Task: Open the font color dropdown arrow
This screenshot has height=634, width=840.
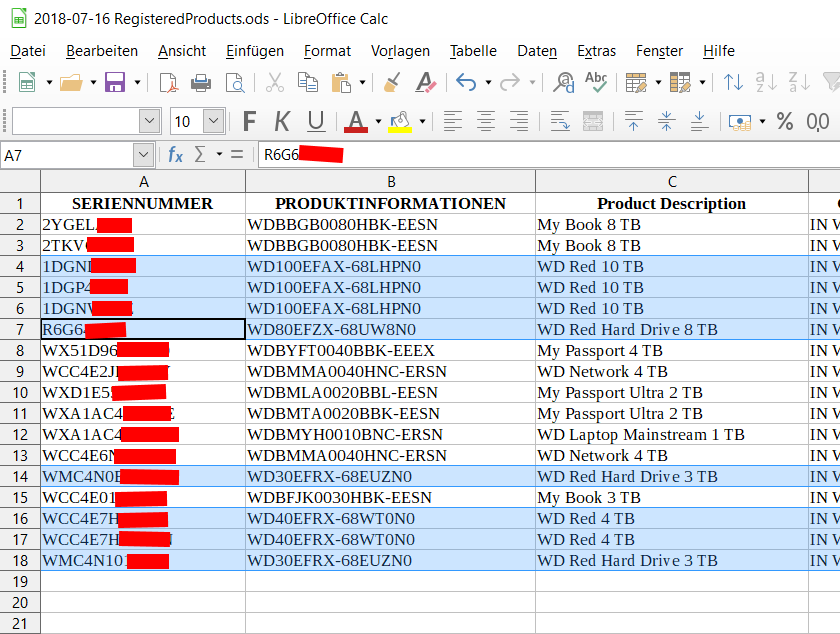Action: [378, 122]
